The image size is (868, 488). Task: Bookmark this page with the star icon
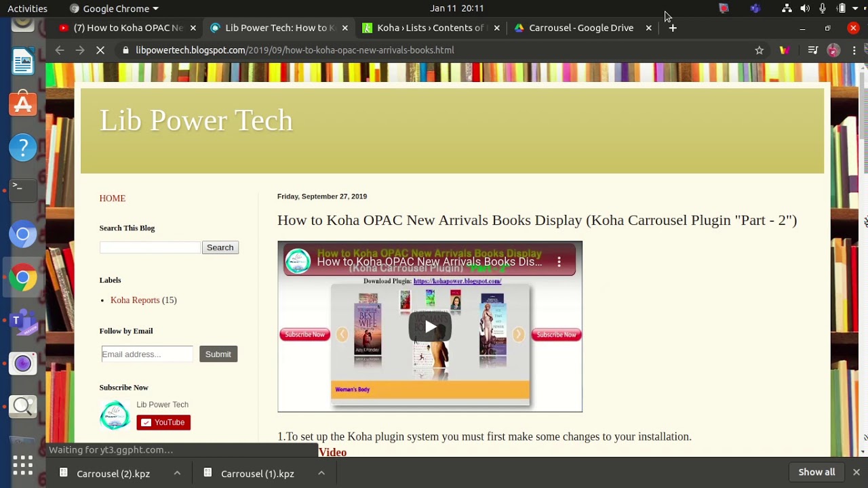[x=759, y=50]
